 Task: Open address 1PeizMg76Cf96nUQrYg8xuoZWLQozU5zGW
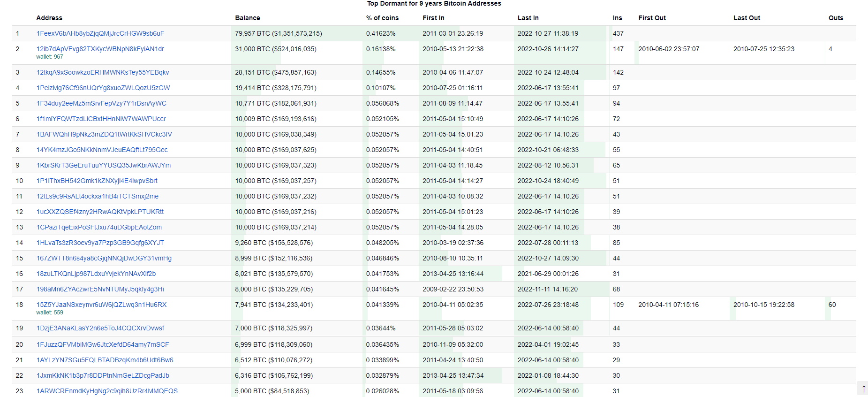[103, 88]
